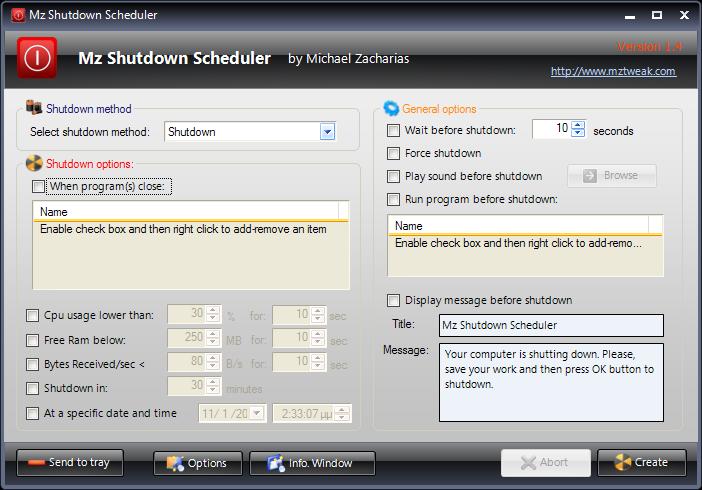Tick Cpu usage lower than checkbox
The width and height of the screenshot is (702, 490).
32,315
